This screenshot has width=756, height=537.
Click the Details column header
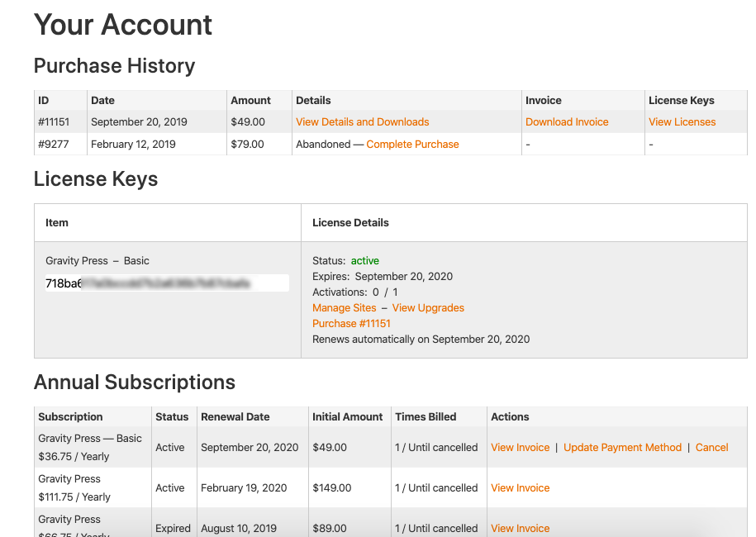313,100
